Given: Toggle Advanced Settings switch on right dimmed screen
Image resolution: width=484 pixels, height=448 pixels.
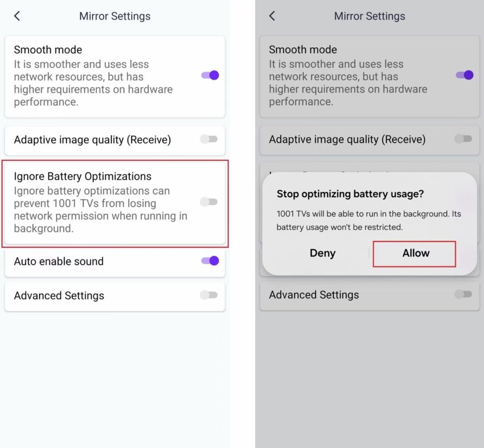Looking at the screenshot, I should [463, 294].
